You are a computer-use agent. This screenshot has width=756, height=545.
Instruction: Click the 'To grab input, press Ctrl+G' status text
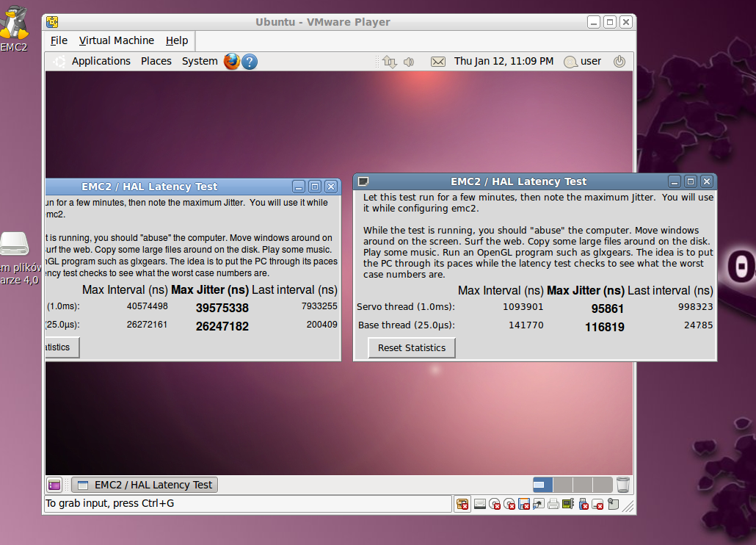[x=110, y=504]
